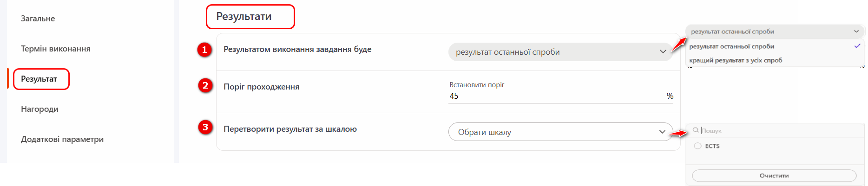Viewport: 868px width, 186px height.
Task: Select the ECTS radio button
Action: point(697,146)
